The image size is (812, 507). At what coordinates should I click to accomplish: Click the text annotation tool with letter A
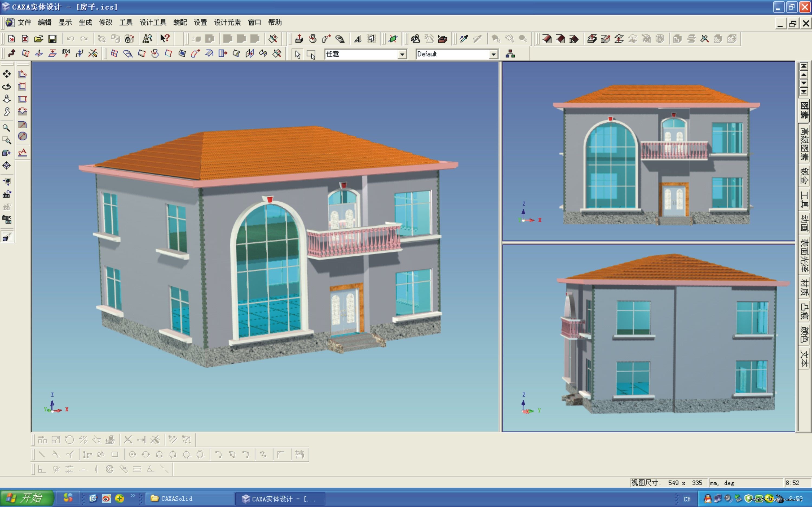22,153
